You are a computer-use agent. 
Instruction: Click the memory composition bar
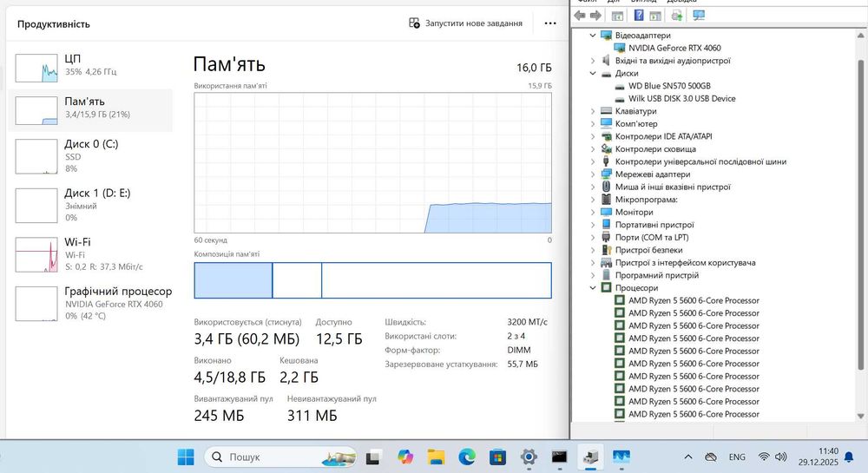point(372,280)
